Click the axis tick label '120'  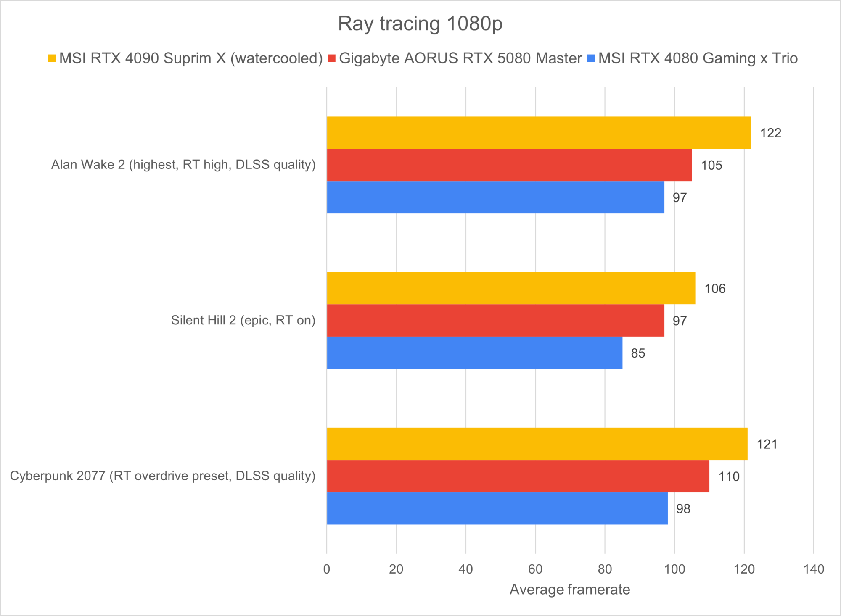(x=744, y=569)
